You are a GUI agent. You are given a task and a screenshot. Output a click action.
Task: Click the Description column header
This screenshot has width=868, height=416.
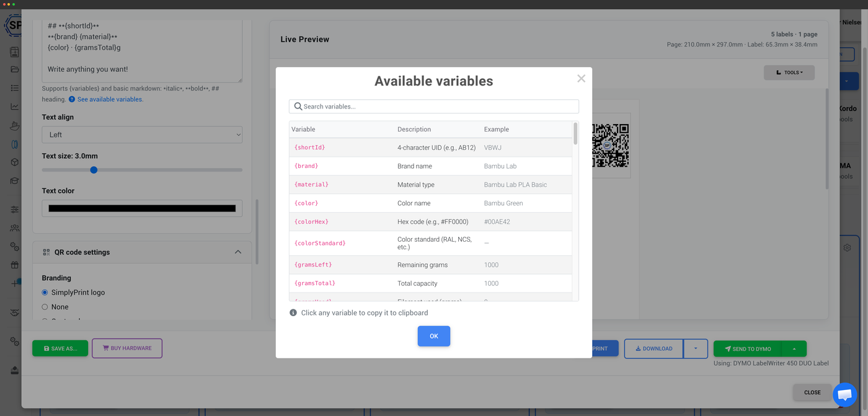(x=414, y=130)
